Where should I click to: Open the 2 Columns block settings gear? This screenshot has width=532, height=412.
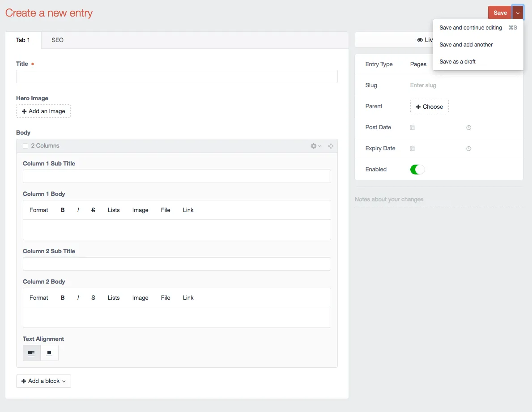tap(315, 146)
